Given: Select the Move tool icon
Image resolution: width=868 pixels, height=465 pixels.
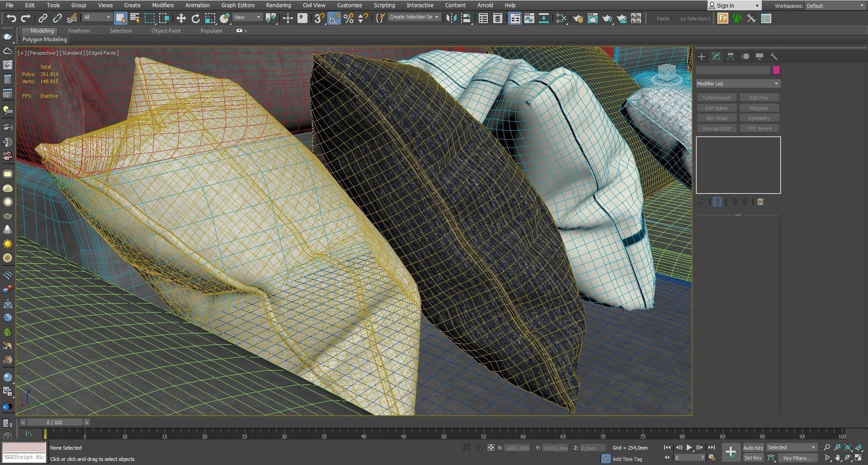Looking at the screenshot, I should pyautogui.click(x=181, y=18).
